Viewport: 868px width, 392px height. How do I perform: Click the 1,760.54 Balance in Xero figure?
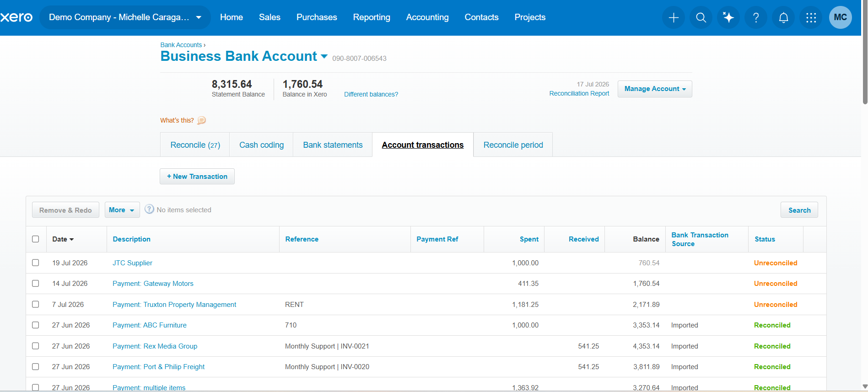click(302, 84)
